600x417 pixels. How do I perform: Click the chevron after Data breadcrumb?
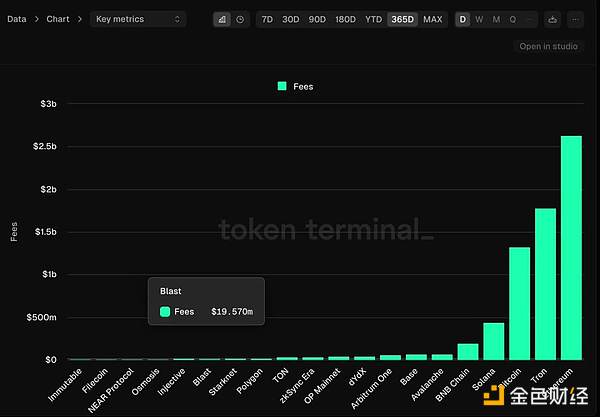pyautogui.click(x=36, y=19)
